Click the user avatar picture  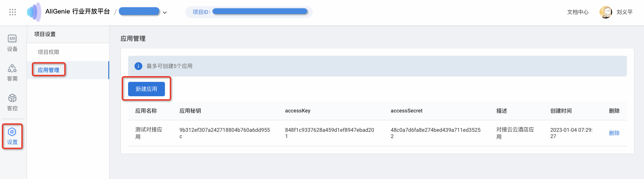click(x=606, y=12)
